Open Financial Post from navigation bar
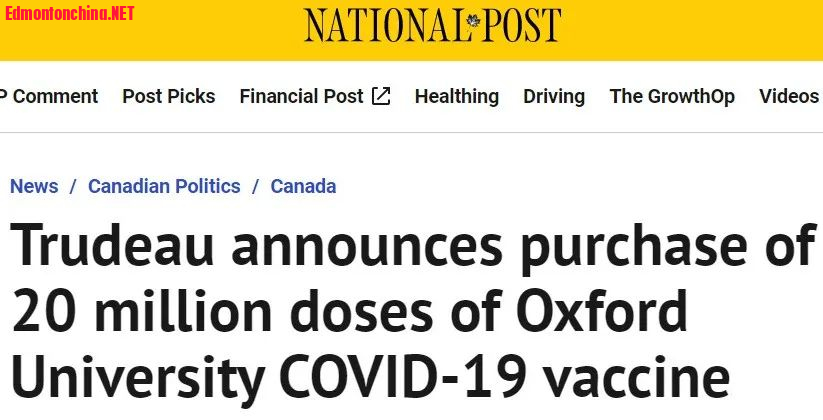This screenshot has height=420, width=823. (301, 96)
